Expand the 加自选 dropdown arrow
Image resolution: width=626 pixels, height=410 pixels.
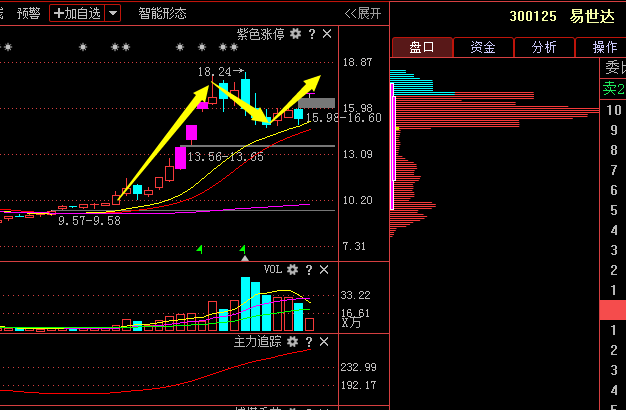tap(113, 14)
